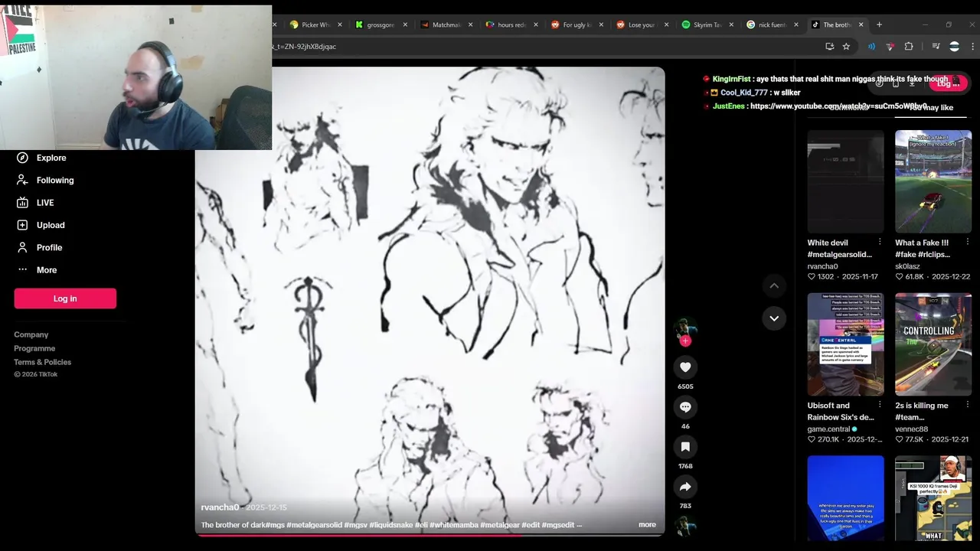980x551 pixels.
Task: Like the video with heart icon
Action: pos(685,367)
